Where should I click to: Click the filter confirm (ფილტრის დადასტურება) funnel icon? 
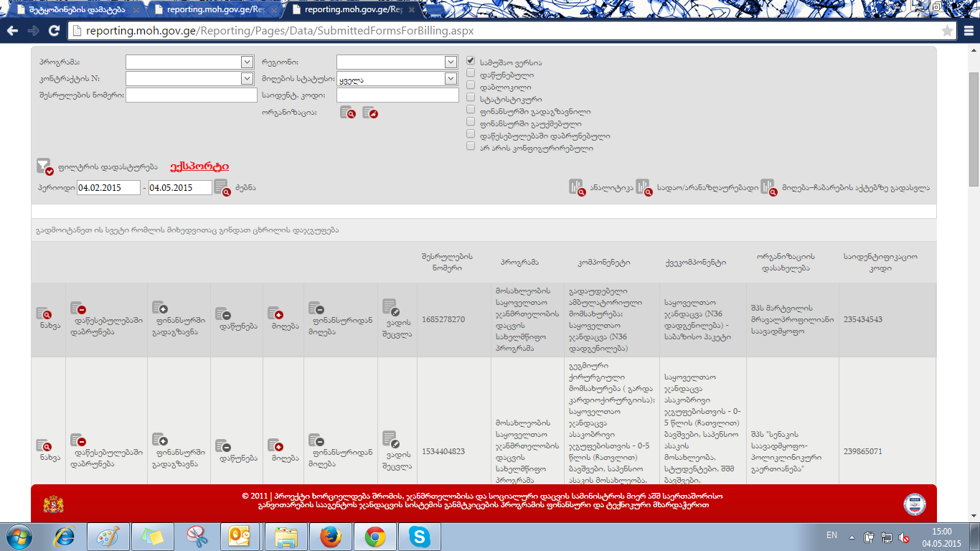tap(44, 166)
